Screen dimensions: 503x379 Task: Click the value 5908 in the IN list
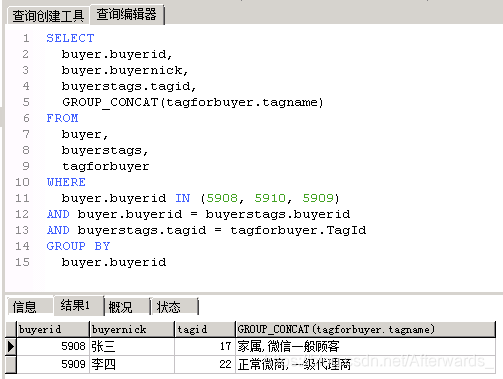click(222, 198)
